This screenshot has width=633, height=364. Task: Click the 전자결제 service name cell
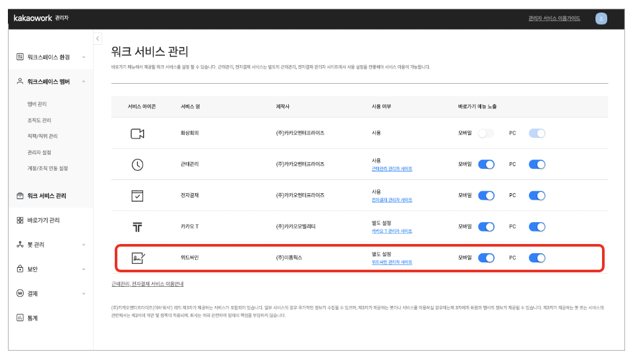[x=189, y=195]
